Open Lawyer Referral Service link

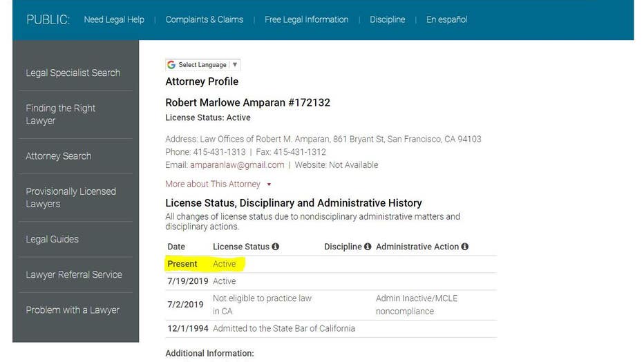tap(74, 274)
